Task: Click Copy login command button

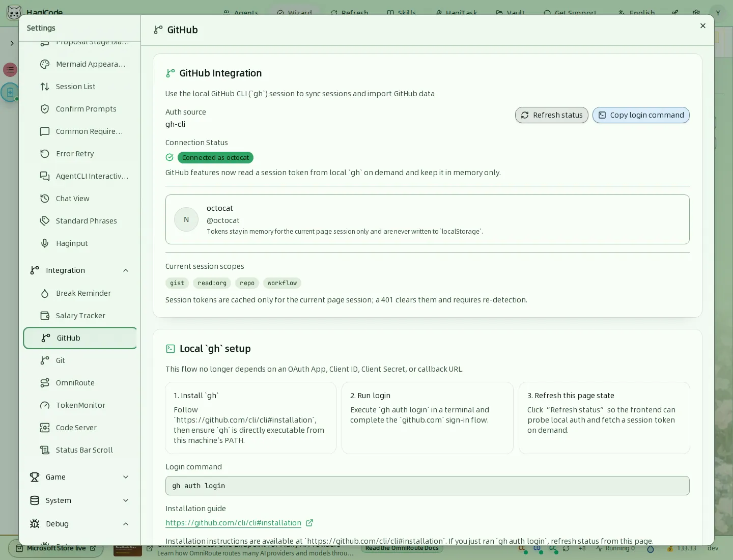Action: [641, 115]
